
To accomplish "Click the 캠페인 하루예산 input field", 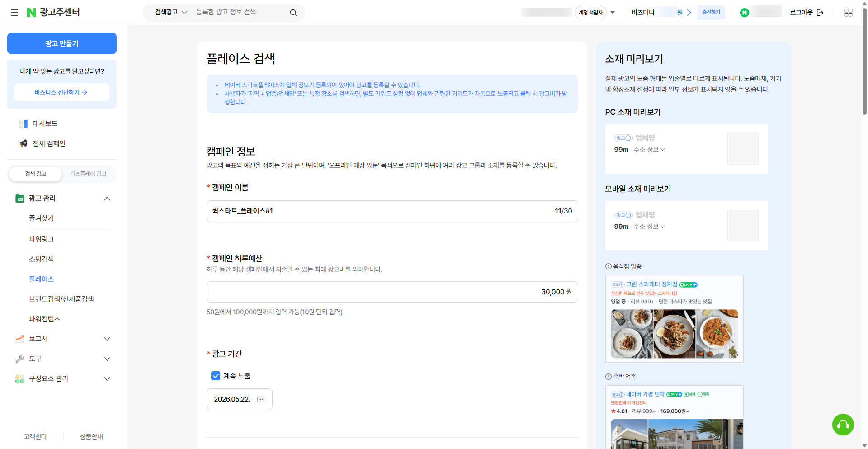I will point(392,292).
